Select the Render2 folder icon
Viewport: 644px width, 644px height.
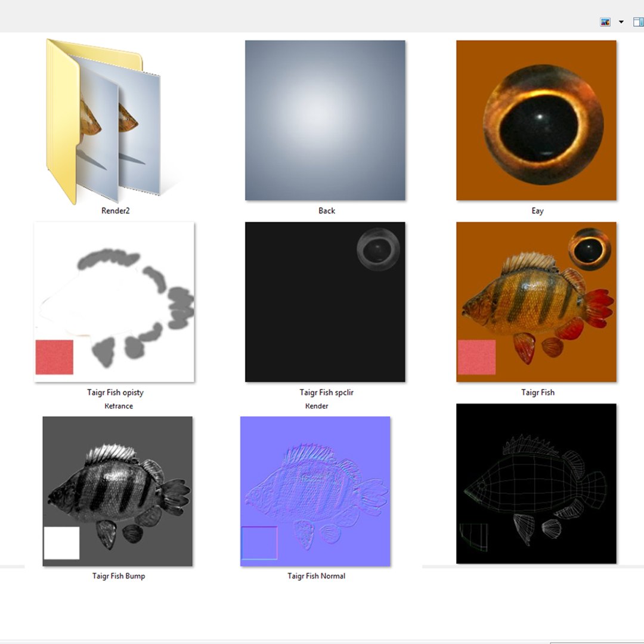tap(103, 122)
